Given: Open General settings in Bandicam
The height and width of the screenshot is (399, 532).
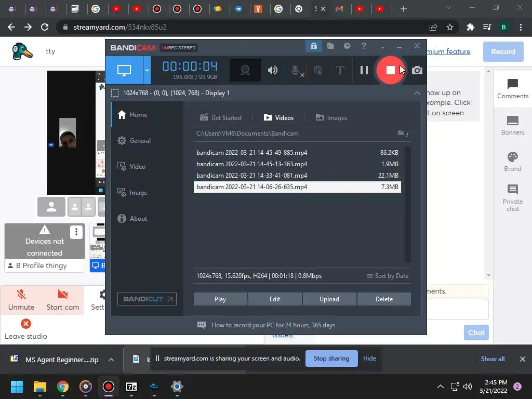Looking at the screenshot, I should (147, 140).
